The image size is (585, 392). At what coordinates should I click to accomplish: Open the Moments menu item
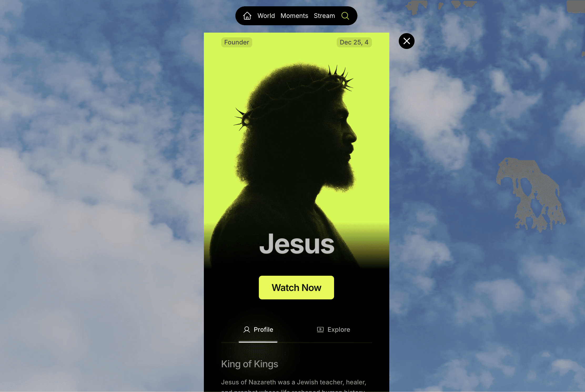(294, 16)
